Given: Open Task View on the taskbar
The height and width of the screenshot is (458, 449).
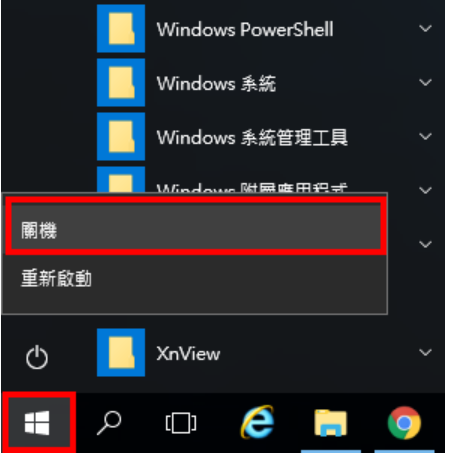Looking at the screenshot, I should pos(181,423).
